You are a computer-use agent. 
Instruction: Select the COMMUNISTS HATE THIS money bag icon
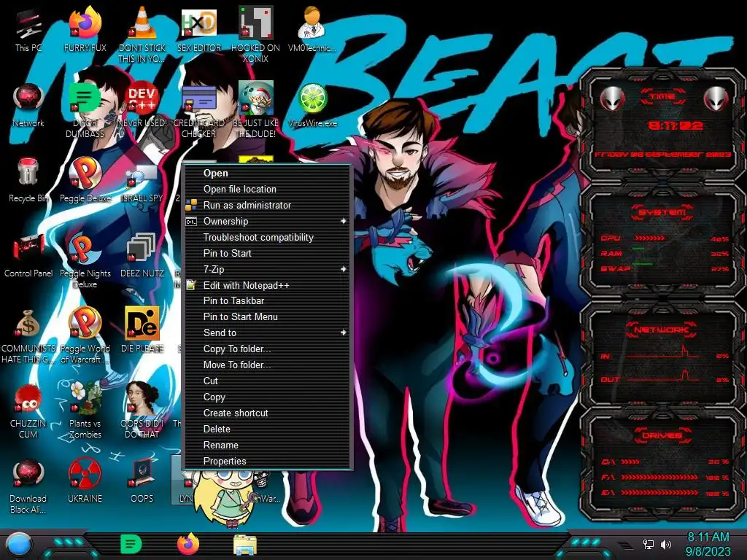[x=28, y=335]
